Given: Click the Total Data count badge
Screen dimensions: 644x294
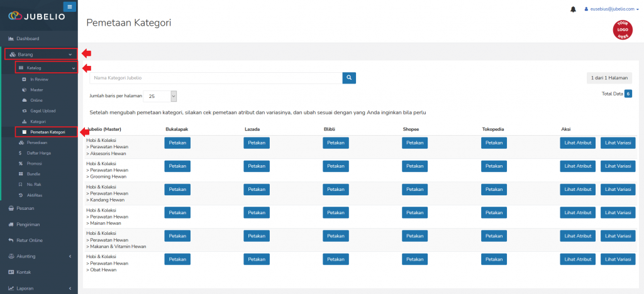Looking at the screenshot, I should [x=628, y=94].
